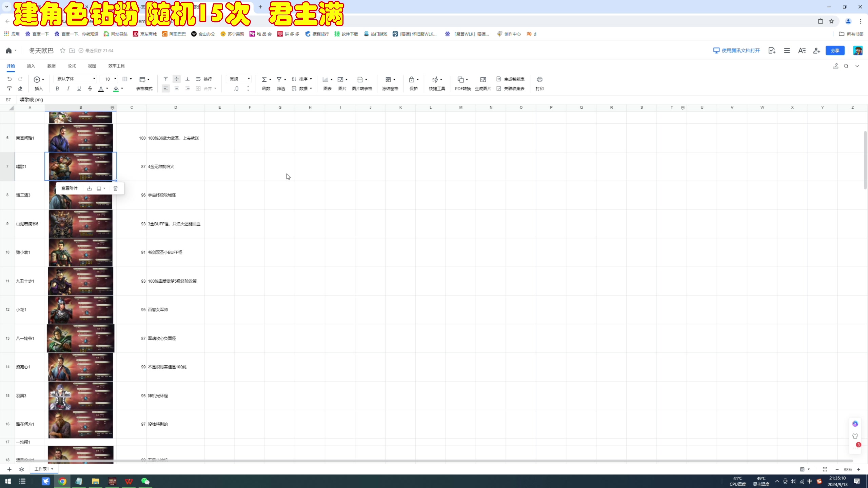Click zoom in plus beside 88%
Image resolution: width=868 pixels, height=488 pixels.
(859, 469)
